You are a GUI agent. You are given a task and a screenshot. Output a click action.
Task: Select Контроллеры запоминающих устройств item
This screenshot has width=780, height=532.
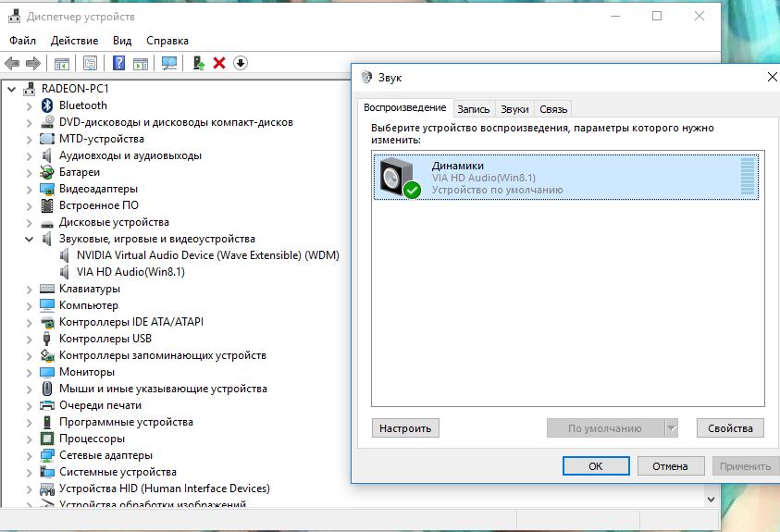pos(163,355)
